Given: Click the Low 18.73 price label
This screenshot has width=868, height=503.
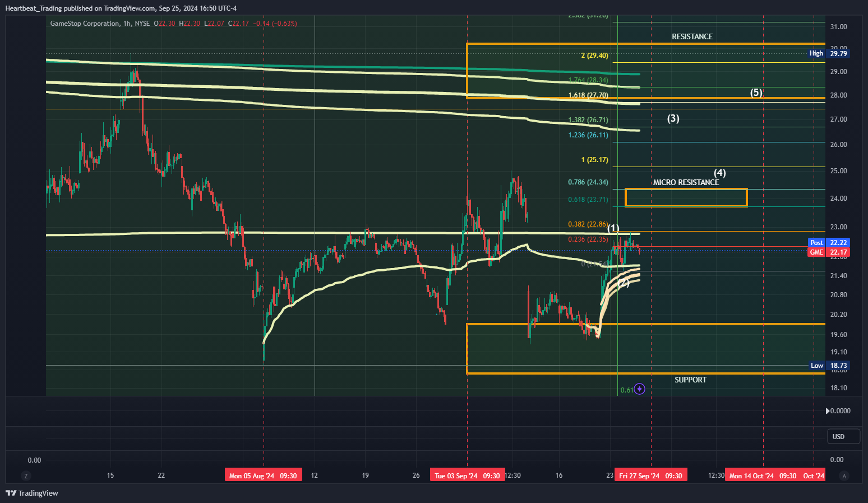Looking at the screenshot, I should click(829, 366).
